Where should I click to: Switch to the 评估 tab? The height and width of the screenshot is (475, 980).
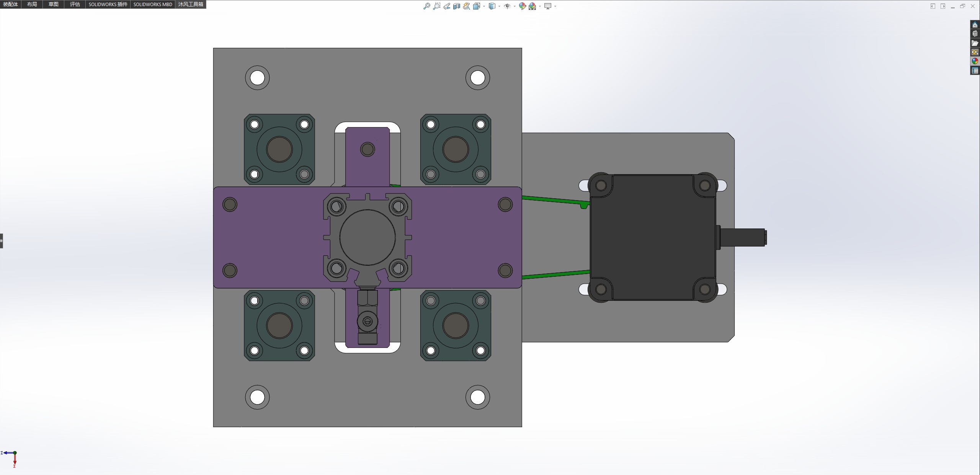point(75,4)
